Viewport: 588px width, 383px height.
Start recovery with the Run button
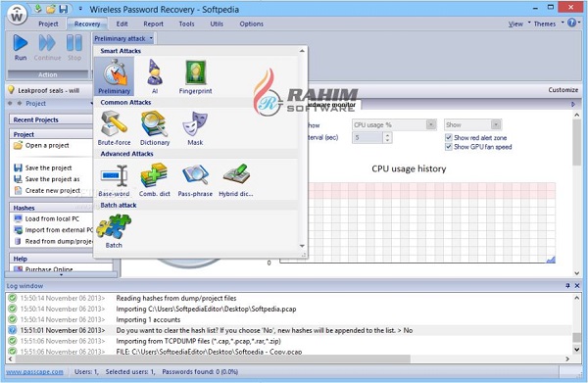(x=21, y=47)
